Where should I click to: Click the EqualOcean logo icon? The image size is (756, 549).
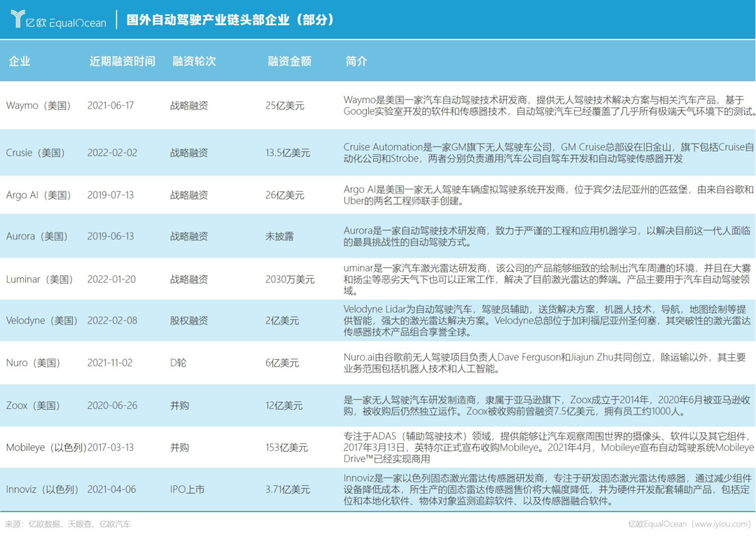pos(17,19)
